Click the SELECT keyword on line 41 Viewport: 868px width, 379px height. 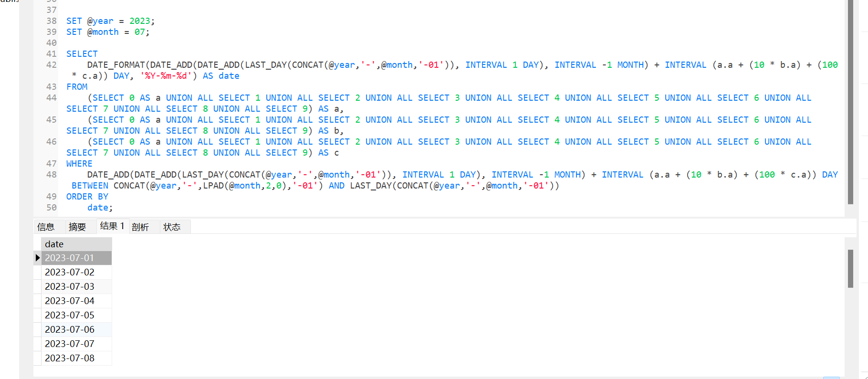[82, 54]
